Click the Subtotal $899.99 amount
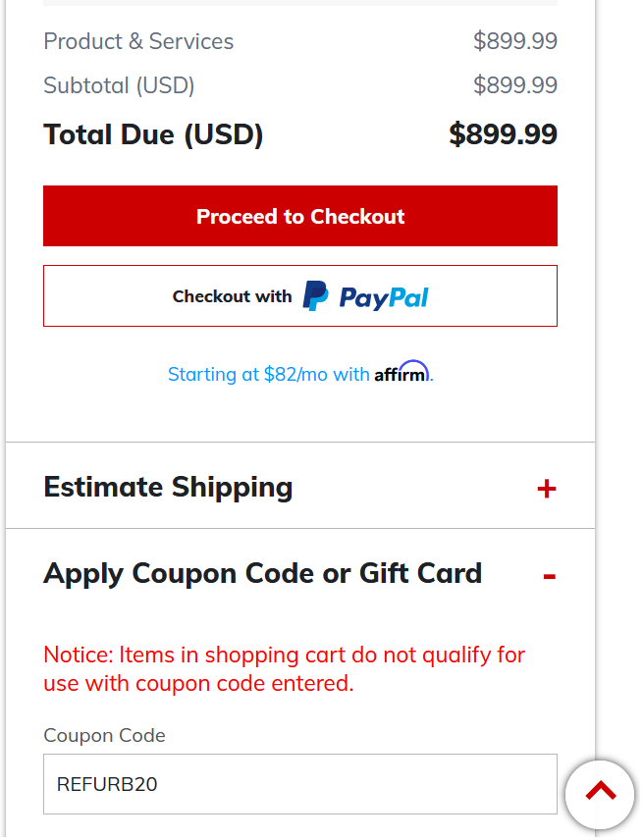Screen dimensions: 643x840 tap(515, 85)
